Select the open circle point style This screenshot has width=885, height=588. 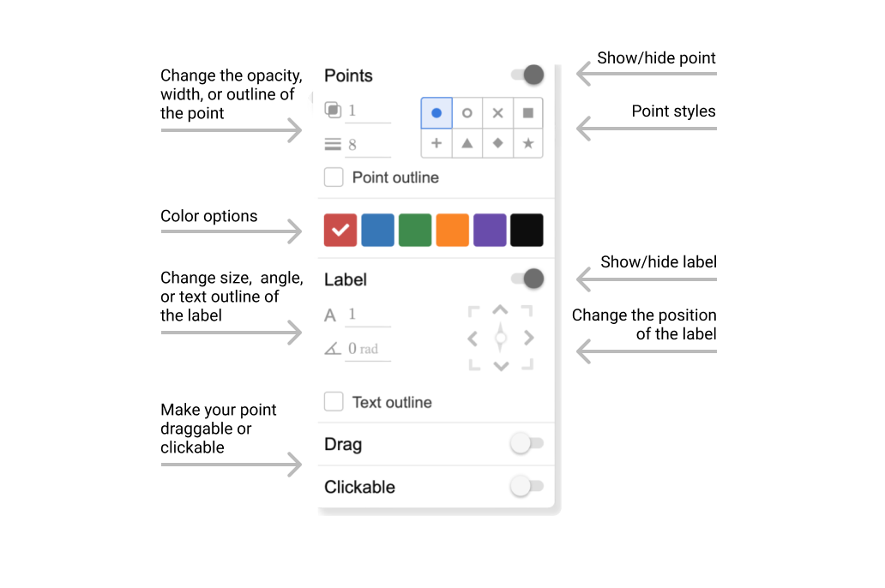467,113
